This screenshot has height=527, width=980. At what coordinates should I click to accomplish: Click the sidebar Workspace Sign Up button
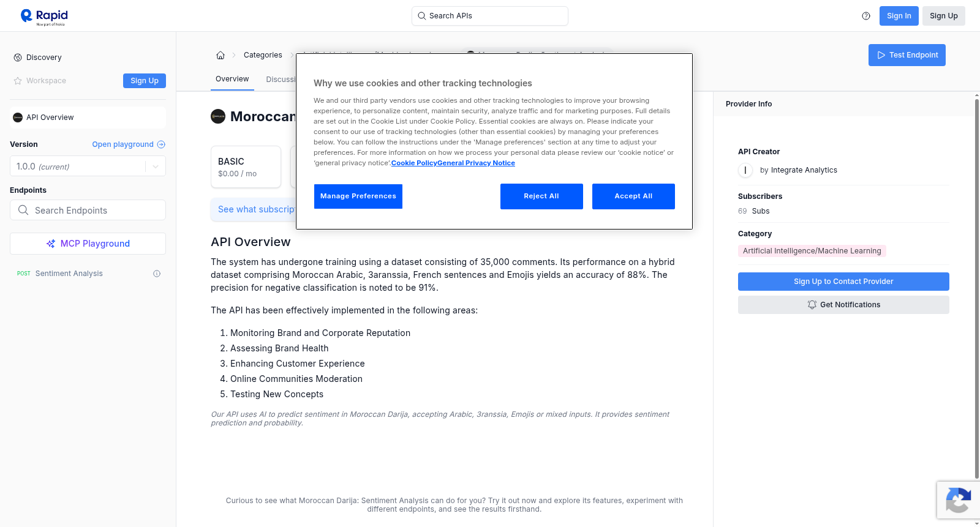coord(145,81)
